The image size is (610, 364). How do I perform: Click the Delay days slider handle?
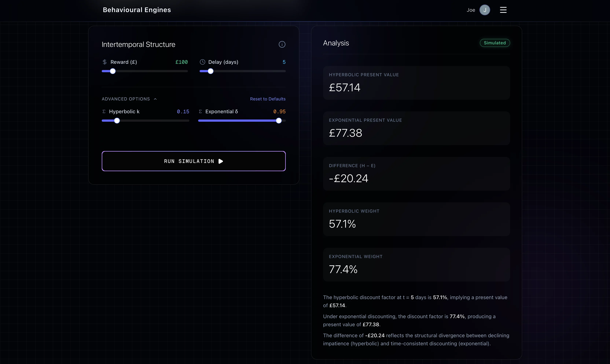pos(210,71)
